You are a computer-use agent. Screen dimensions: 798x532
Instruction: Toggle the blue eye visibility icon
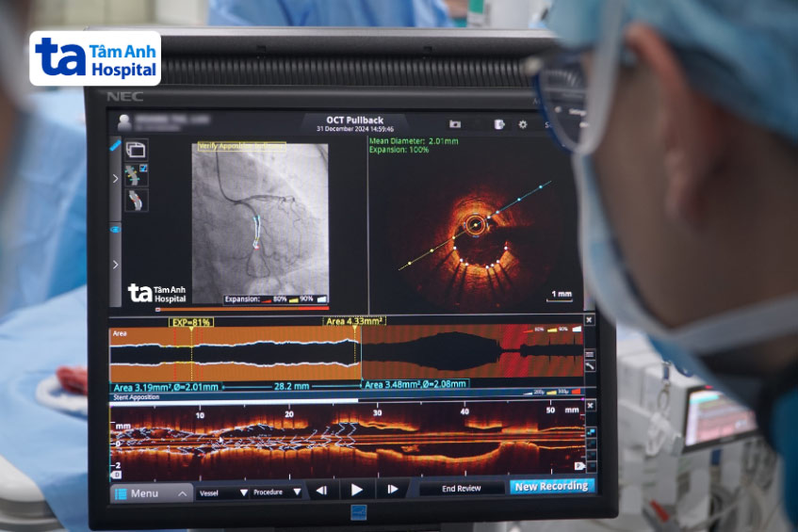pos(115,230)
